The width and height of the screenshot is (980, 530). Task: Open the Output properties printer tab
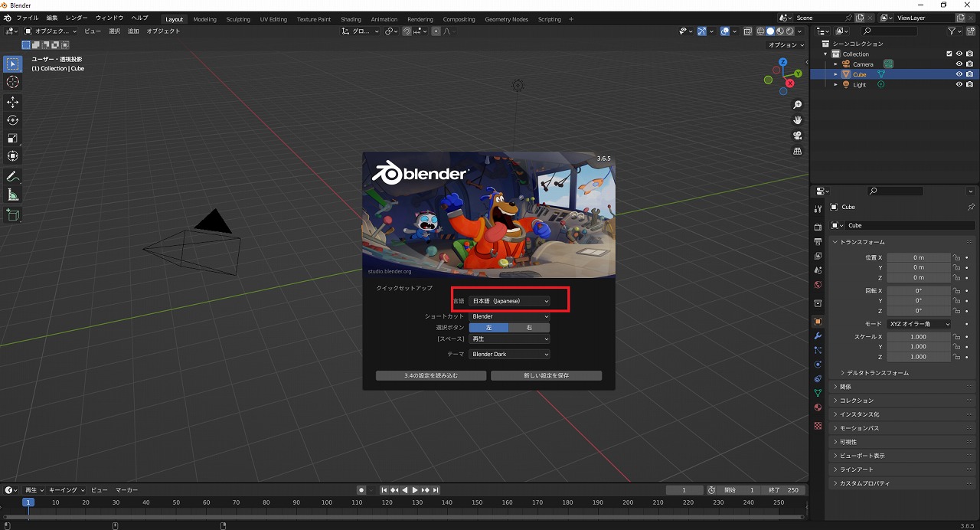click(818, 242)
